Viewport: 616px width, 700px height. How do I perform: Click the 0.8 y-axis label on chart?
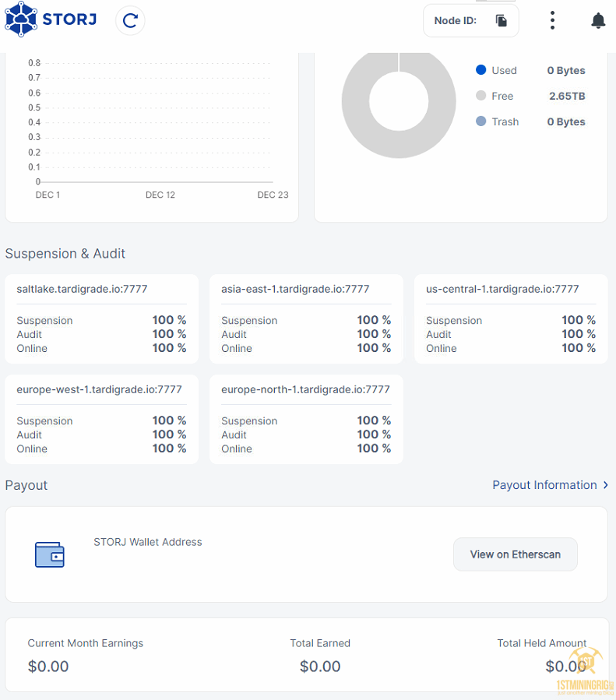pos(34,63)
